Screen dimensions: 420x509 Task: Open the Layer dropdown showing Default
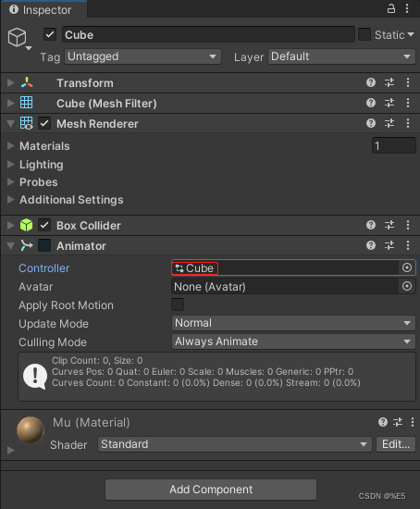(341, 56)
